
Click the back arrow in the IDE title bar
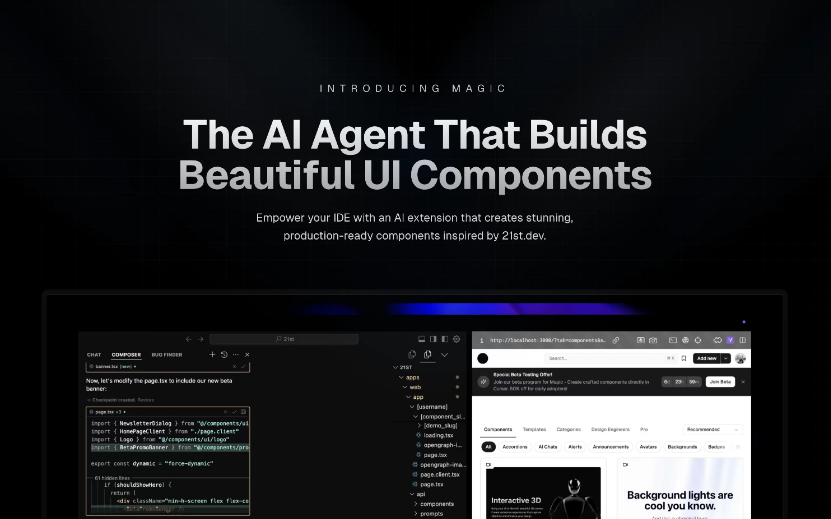click(188, 340)
